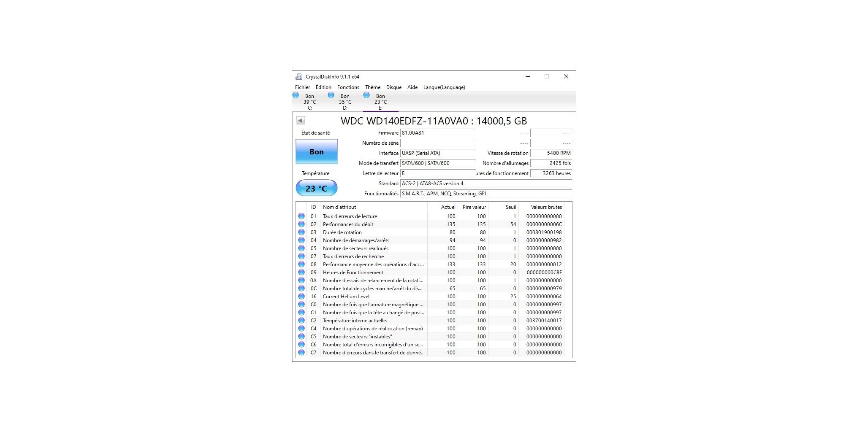Click raw value 000801900198

544,232
